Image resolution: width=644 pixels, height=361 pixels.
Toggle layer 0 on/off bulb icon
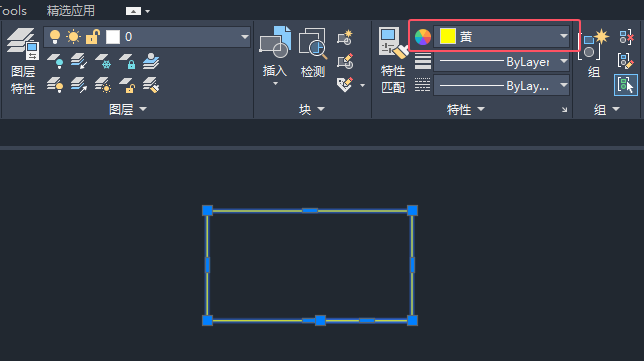click(55, 37)
